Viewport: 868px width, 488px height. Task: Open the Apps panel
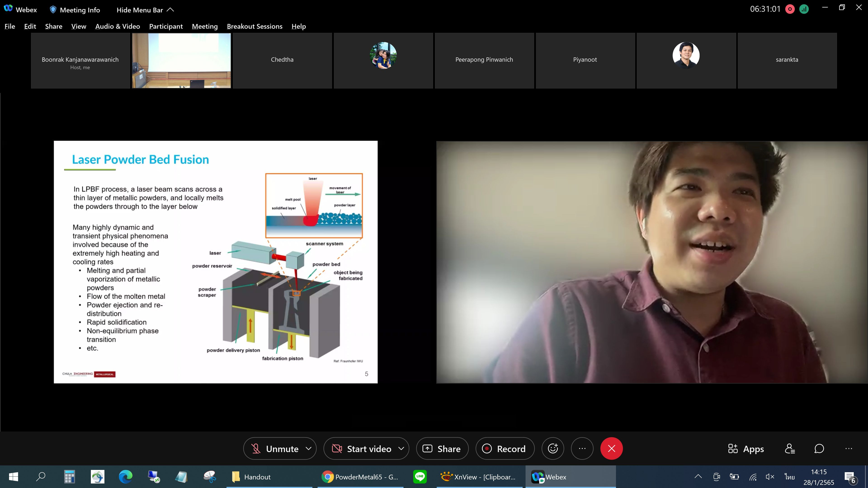[x=746, y=449]
